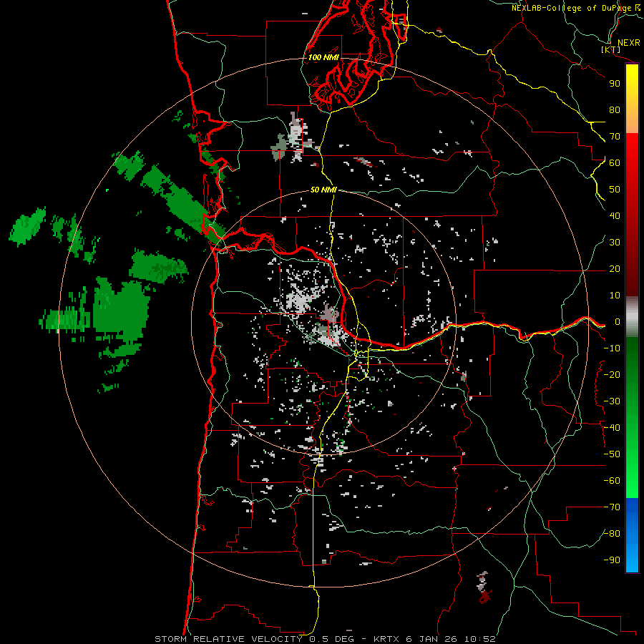Click the -80 scale label

[x=612, y=534]
